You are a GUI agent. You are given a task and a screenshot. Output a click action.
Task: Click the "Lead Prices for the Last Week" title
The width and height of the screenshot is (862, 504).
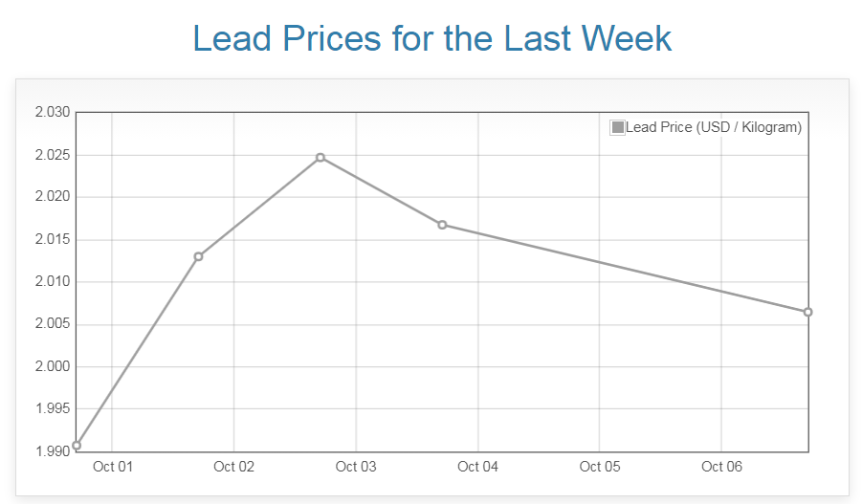pyautogui.click(x=431, y=38)
